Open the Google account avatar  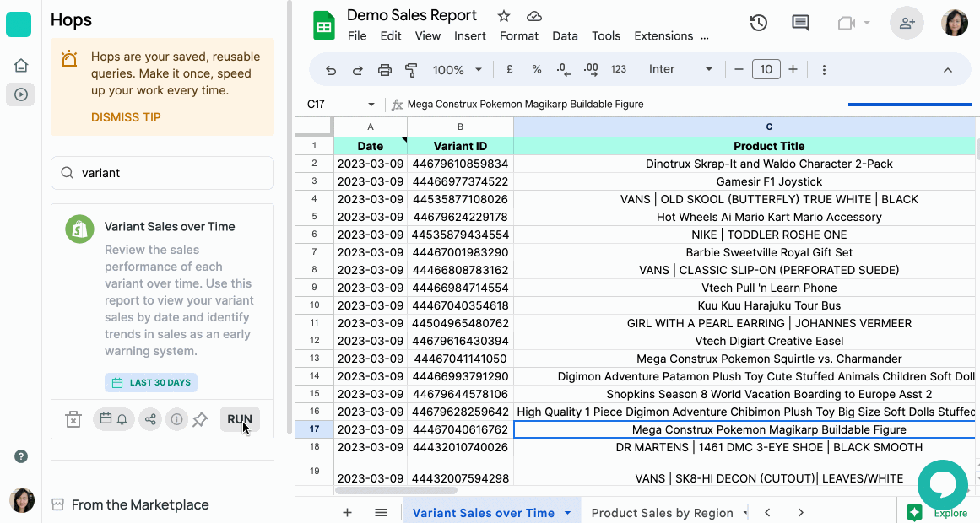955,23
